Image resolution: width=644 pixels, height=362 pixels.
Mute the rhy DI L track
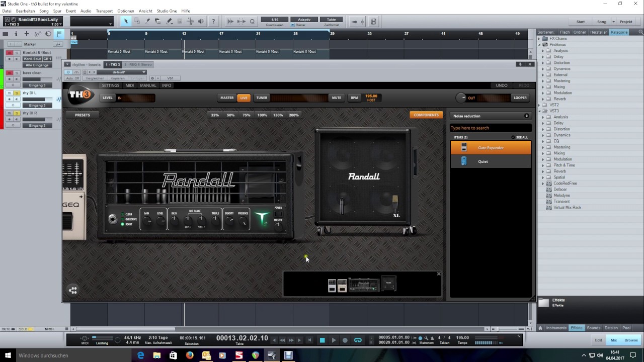[9, 93]
